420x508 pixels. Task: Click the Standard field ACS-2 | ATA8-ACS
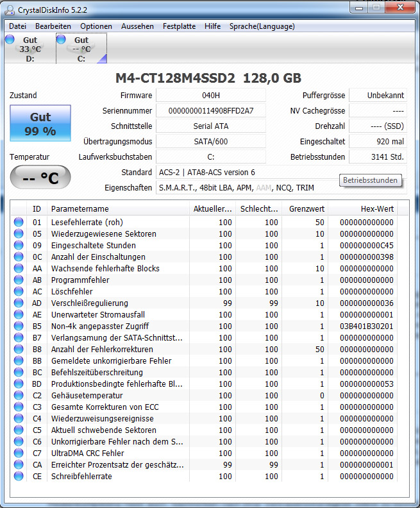click(281, 173)
